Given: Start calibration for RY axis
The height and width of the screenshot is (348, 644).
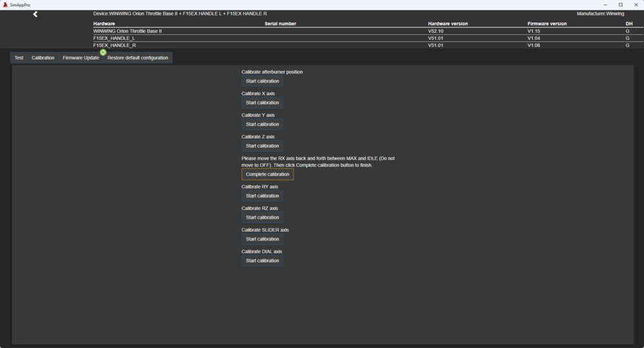Looking at the screenshot, I should tap(262, 196).
